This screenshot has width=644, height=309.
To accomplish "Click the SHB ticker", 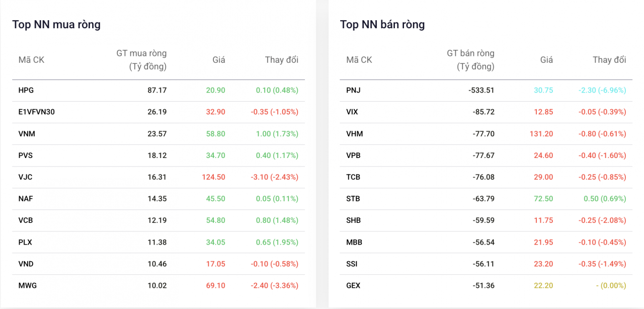I will pos(354,220).
